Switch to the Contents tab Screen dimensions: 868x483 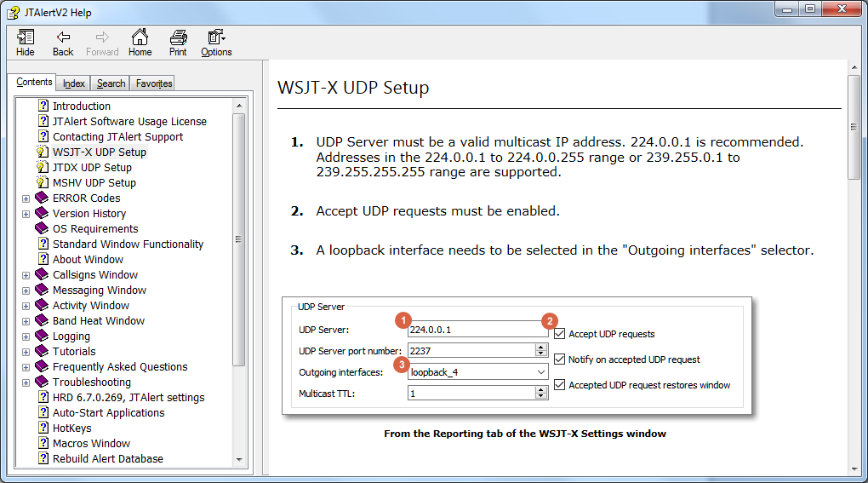34,82
